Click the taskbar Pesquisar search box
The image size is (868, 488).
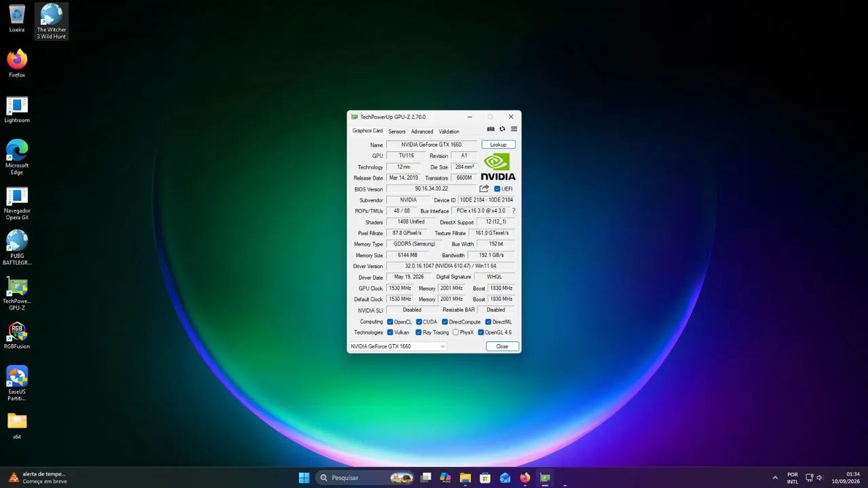(x=366, y=477)
